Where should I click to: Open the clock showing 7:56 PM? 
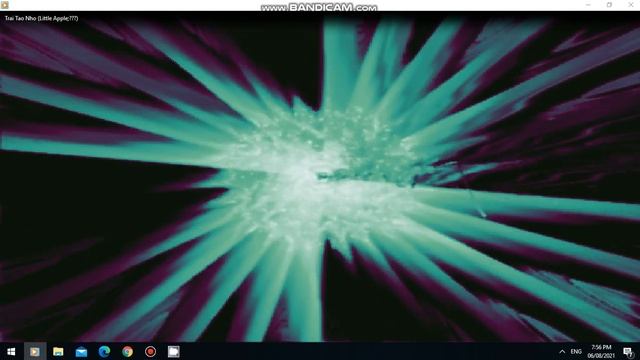601,351
